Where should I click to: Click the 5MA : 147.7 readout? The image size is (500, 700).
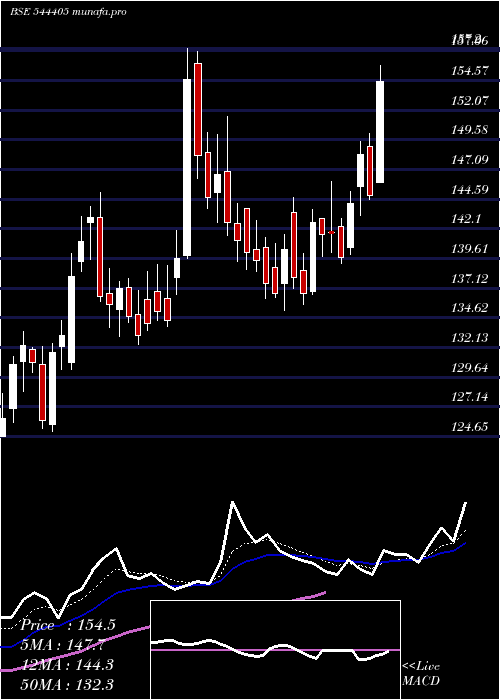(x=61, y=645)
